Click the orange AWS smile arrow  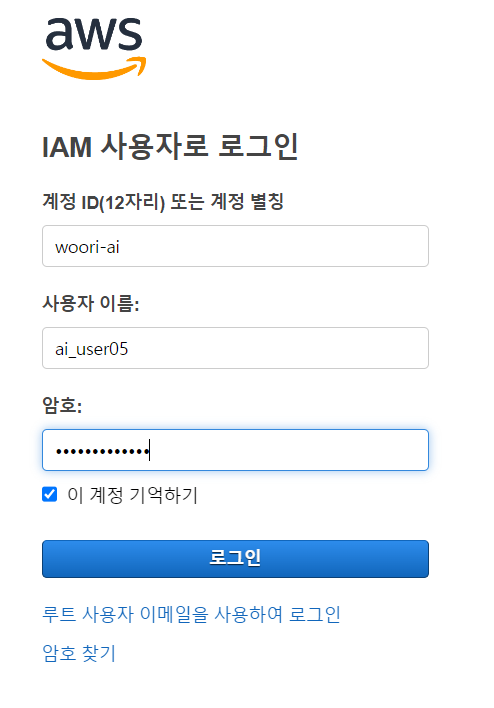point(94,68)
